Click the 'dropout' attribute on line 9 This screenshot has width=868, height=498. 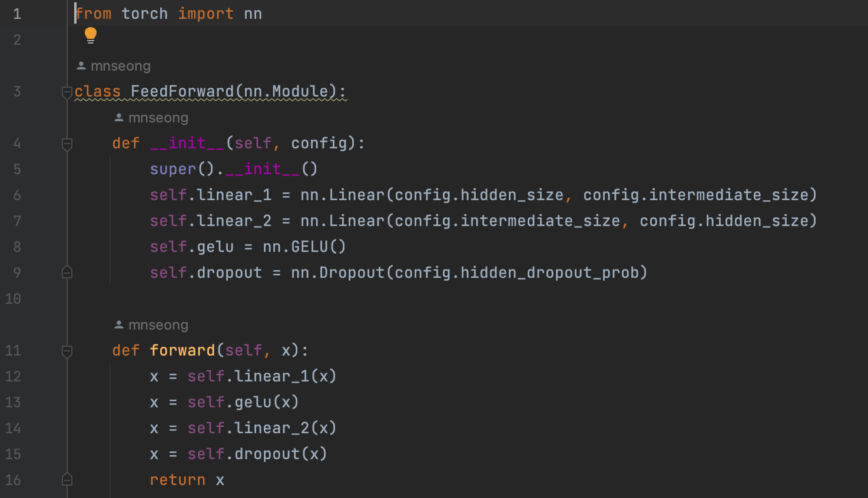[x=230, y=273]
